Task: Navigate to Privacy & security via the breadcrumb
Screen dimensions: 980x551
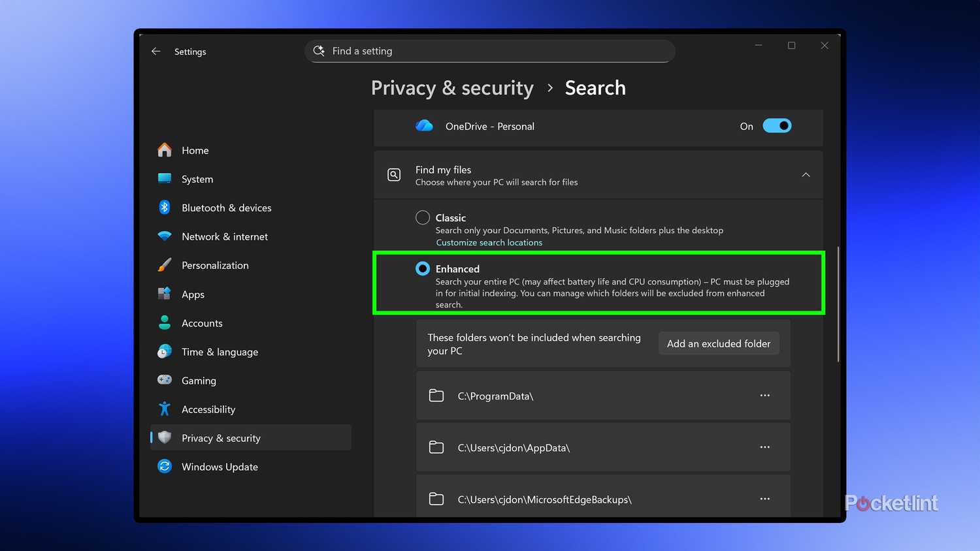Action: (x=452, y=88)
